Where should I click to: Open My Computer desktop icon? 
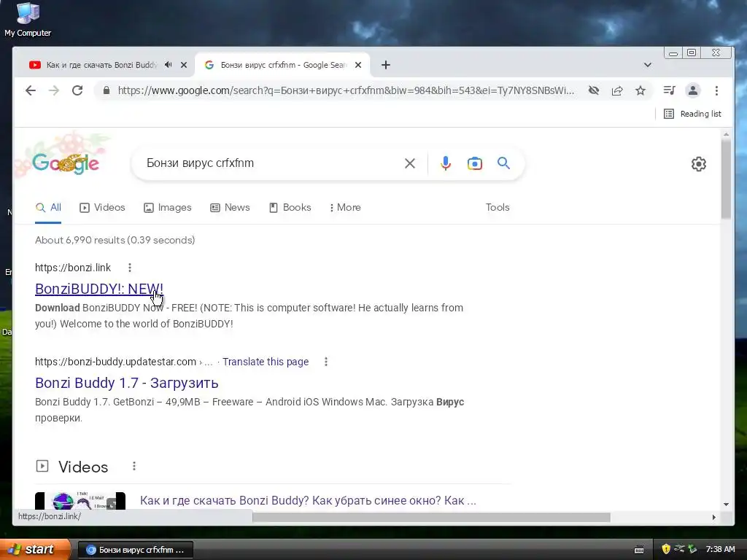28,20
